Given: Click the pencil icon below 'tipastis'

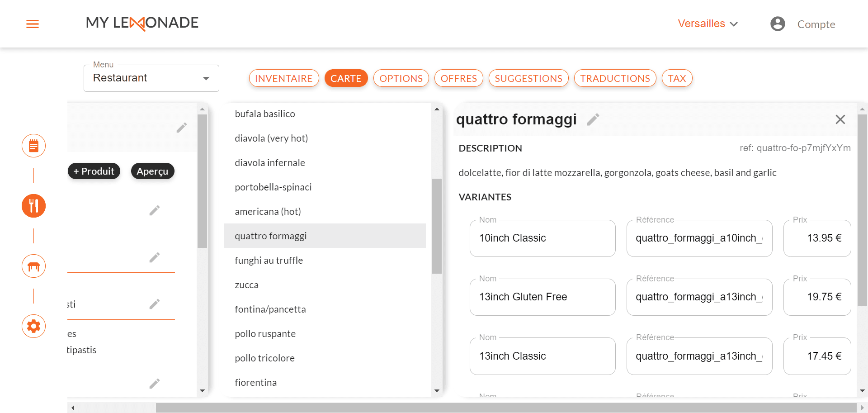Looking at the screenshot, I should tap(154, 384).
